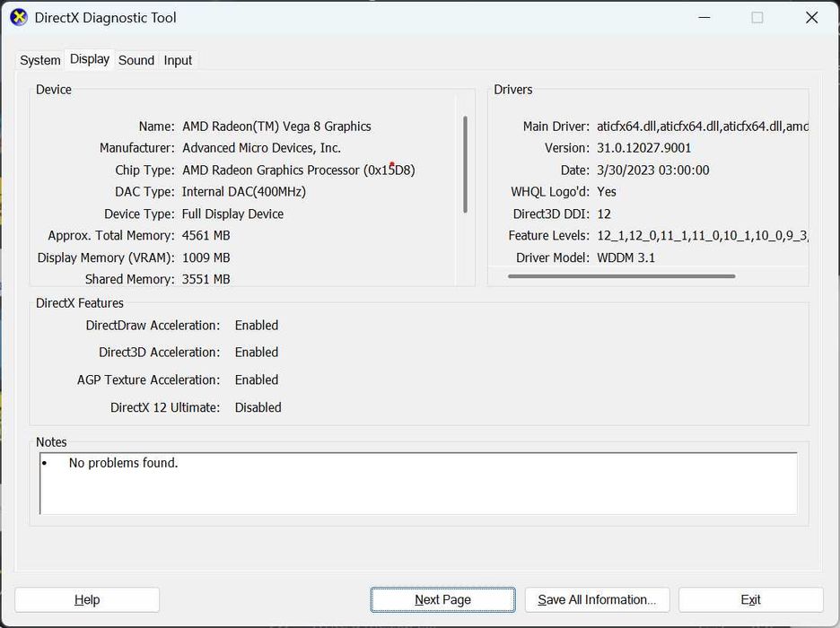Click the 'Display Memory (VRAM):' label

click(106, 258)
